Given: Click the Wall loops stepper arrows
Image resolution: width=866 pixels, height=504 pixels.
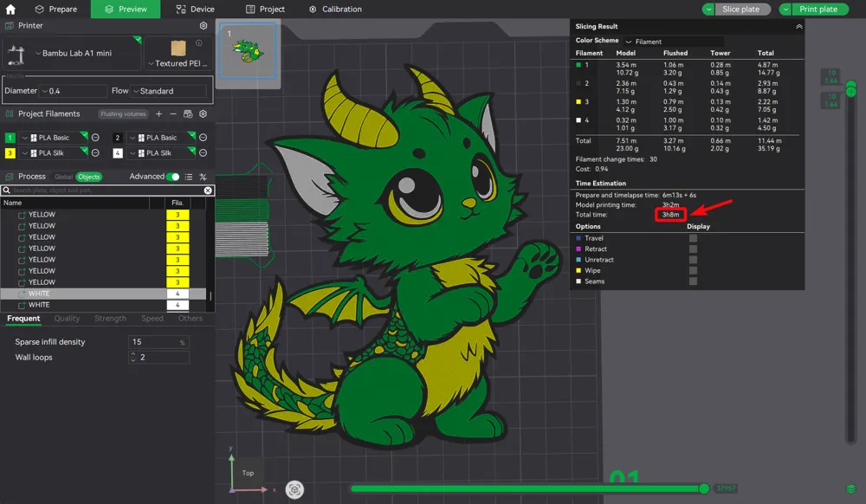Looking at the screenshot, I should (x=132, y=358).
